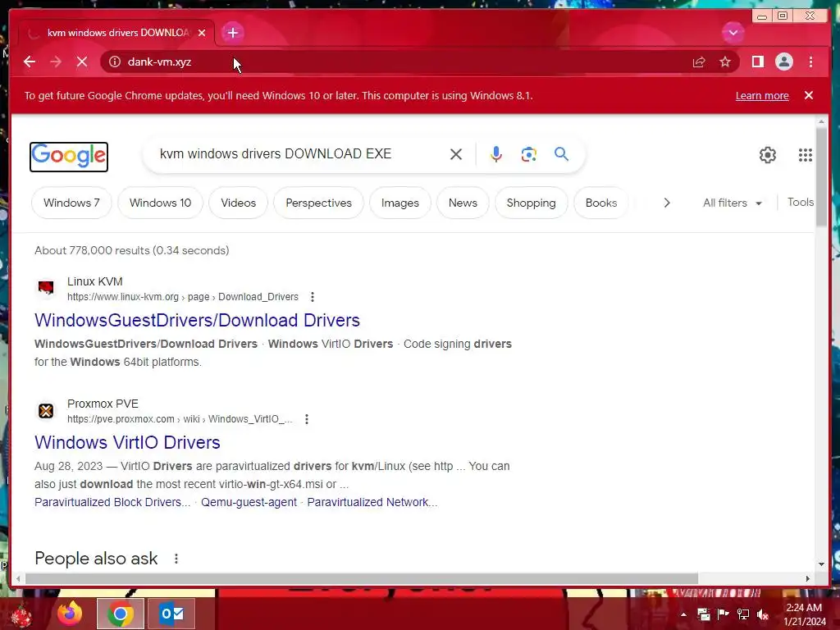
Task: Click the right arrow of horizontal scrollbar
Action: pyautogui.click(x=808, y=579)
